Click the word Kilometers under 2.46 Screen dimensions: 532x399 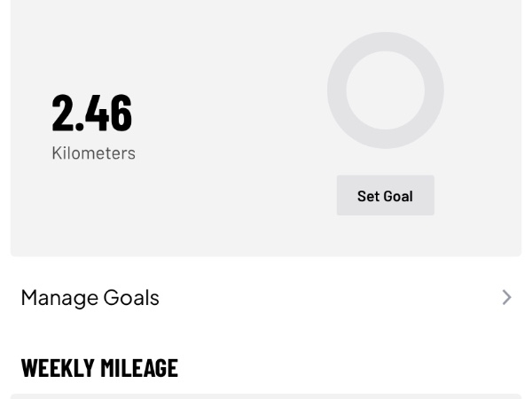(93, 153)
